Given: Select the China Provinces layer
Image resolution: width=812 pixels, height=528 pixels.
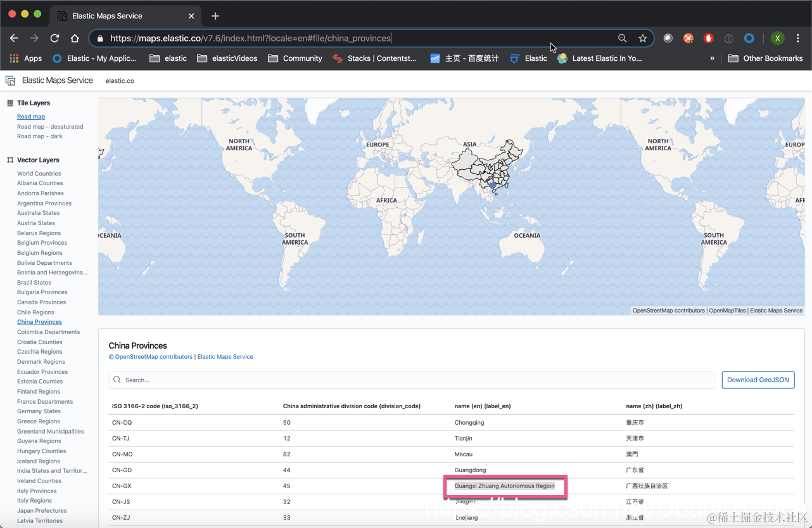Looking at the screenshot, I should pos(39,322).
